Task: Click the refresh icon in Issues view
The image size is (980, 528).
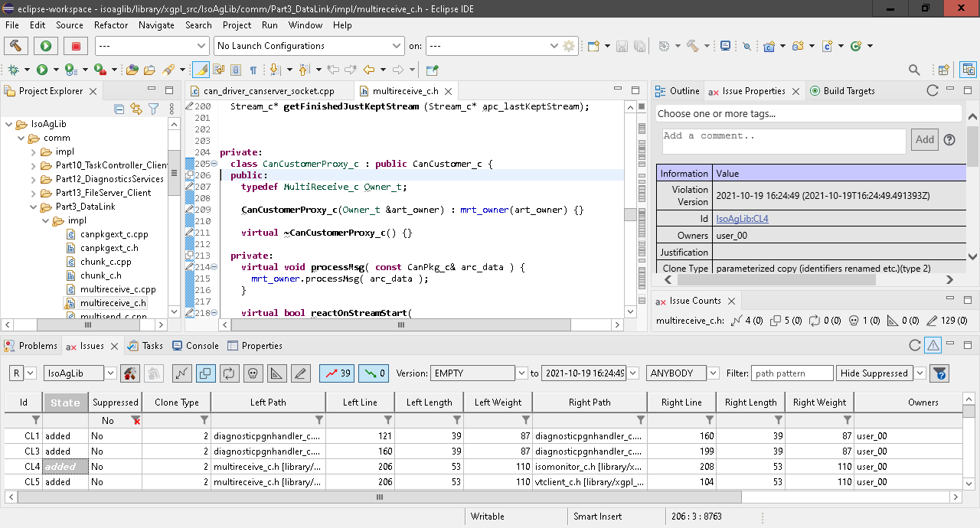Action: (914, 346)
